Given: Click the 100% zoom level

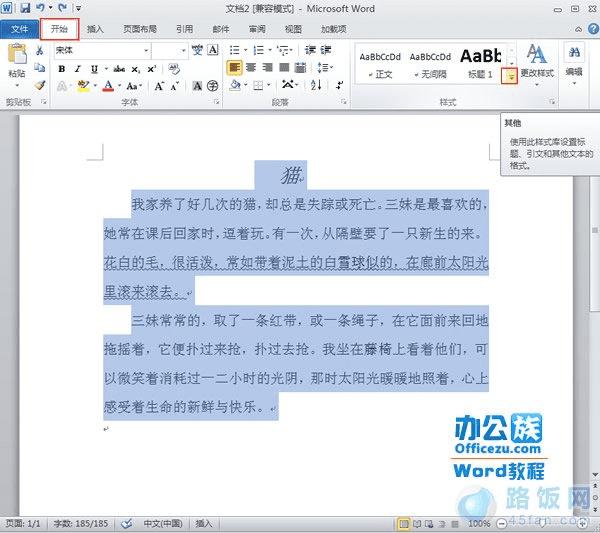Looking at the screenshot, I should tap(479, 523).
